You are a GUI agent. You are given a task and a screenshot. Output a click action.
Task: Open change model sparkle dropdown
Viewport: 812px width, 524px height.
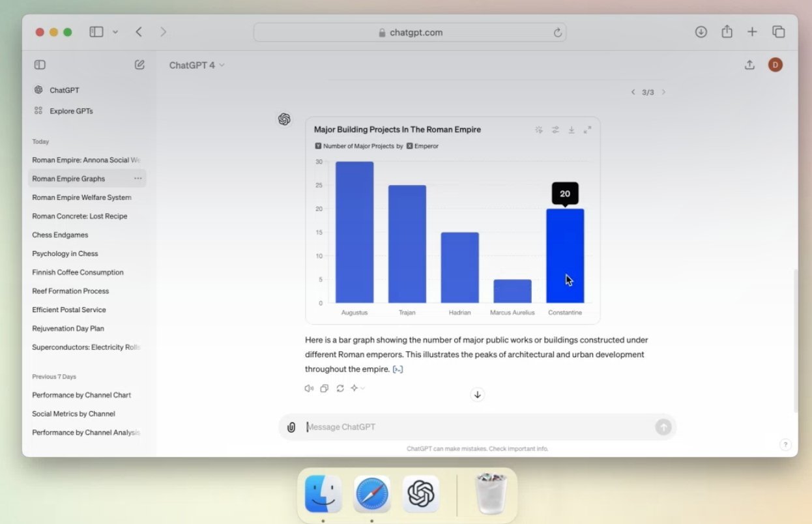358,388
